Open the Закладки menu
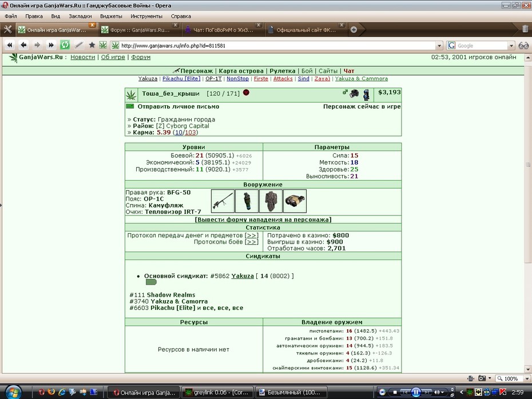Screen dimensions: 532x399 click(x=80, y=16)
